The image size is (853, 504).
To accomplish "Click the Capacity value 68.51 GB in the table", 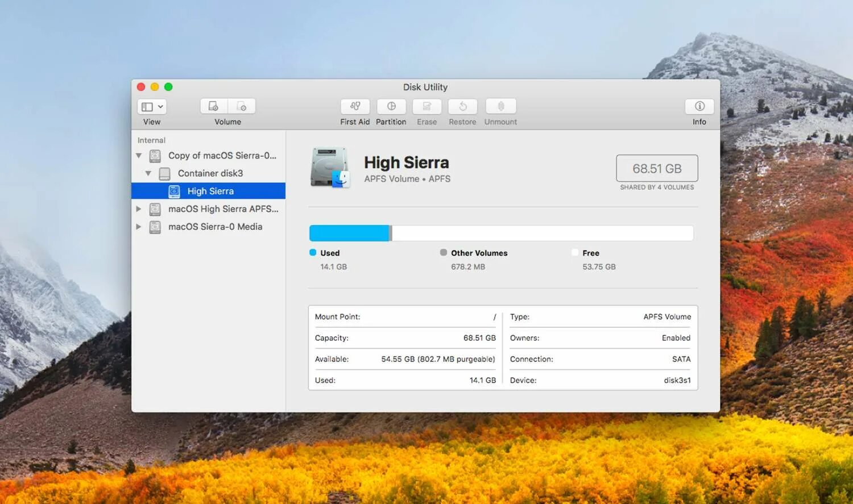I will coord(479,338).
